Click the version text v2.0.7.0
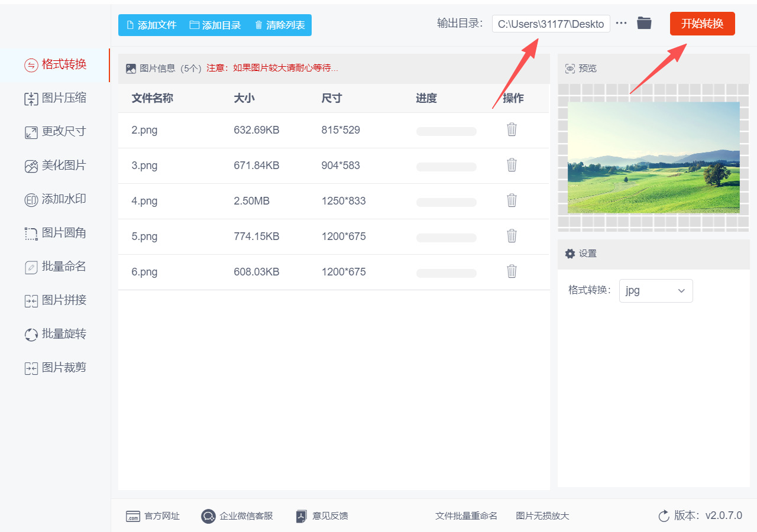 point(723,515)
